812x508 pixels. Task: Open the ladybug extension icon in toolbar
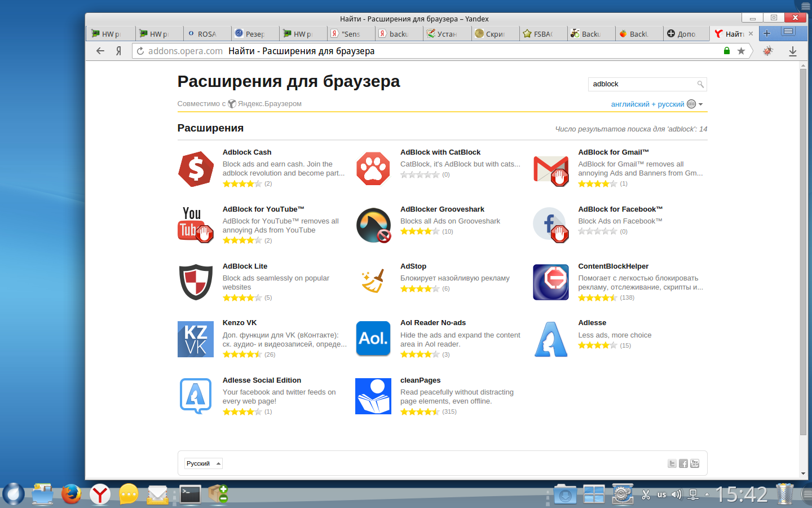(768, 51)
